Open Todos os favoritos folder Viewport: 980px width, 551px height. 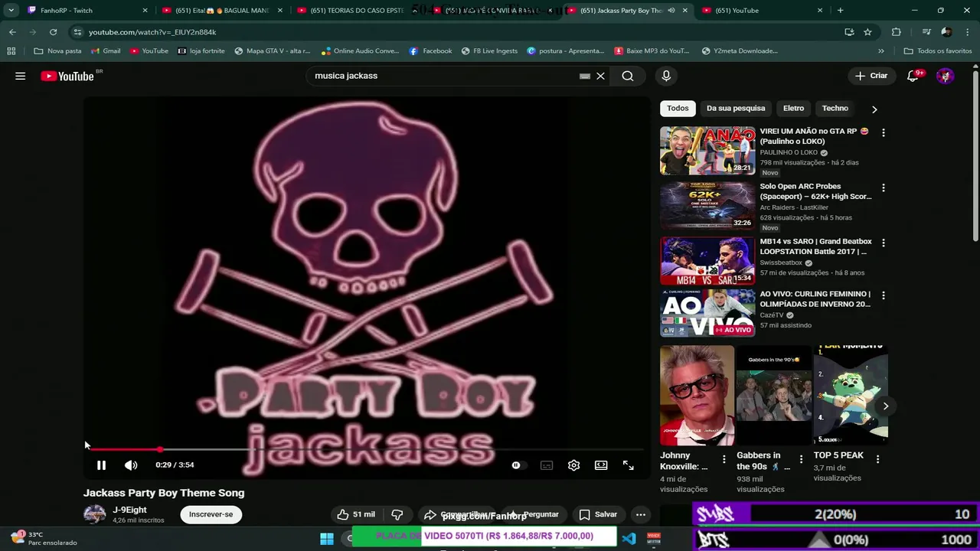coord(938,51)
